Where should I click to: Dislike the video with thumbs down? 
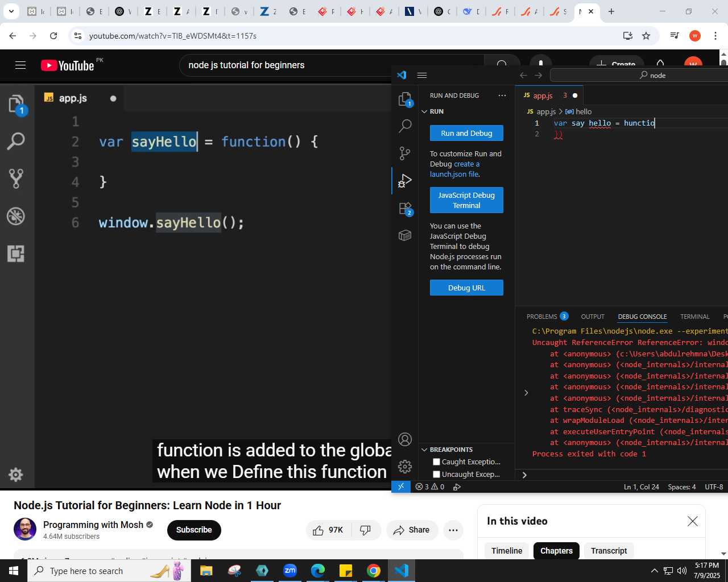[x=366, y=530]
